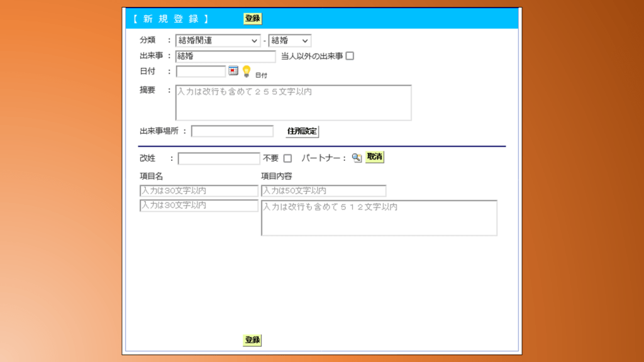Image resolution: width=644 pixels, height=362 pixels.
Task: Focus the 日付 date input field
Action: click(x=201, y=72)
